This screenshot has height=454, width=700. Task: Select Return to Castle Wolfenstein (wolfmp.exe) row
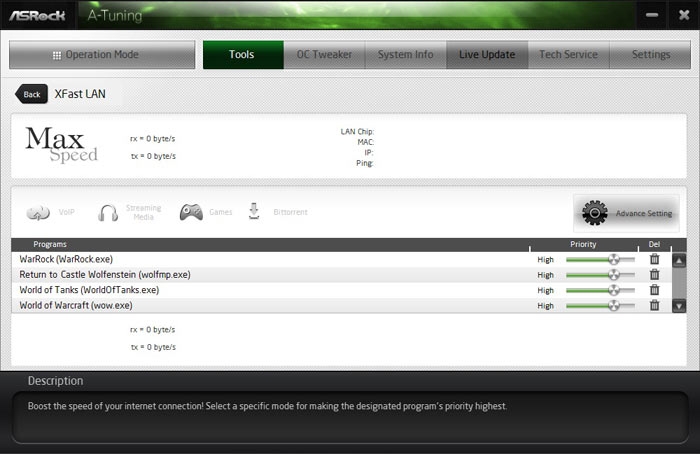click(342, 275)
